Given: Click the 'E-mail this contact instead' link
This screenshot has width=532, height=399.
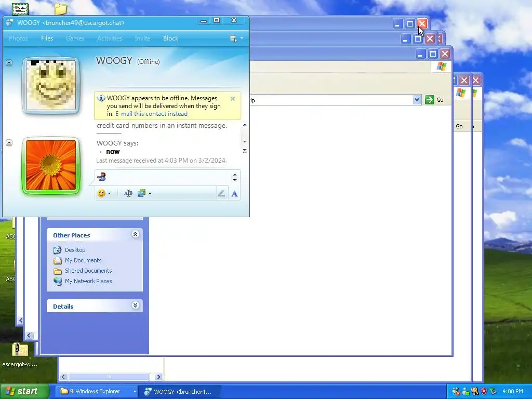Looking at the screenshot, I should (x=151, y=114).
